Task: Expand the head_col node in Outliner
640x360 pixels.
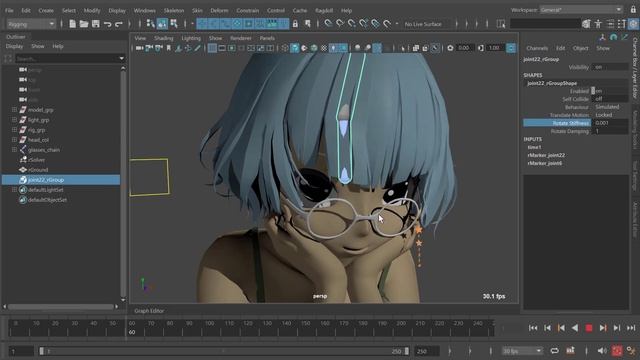Action: coord(14,140)
